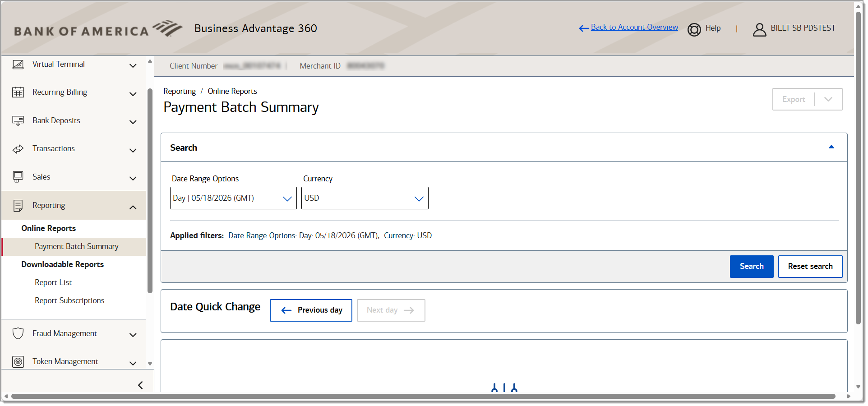Image resolution: width=868 pixels, height=406 pixels.
Task: Open Report List in sidebar
Action: 53,282
